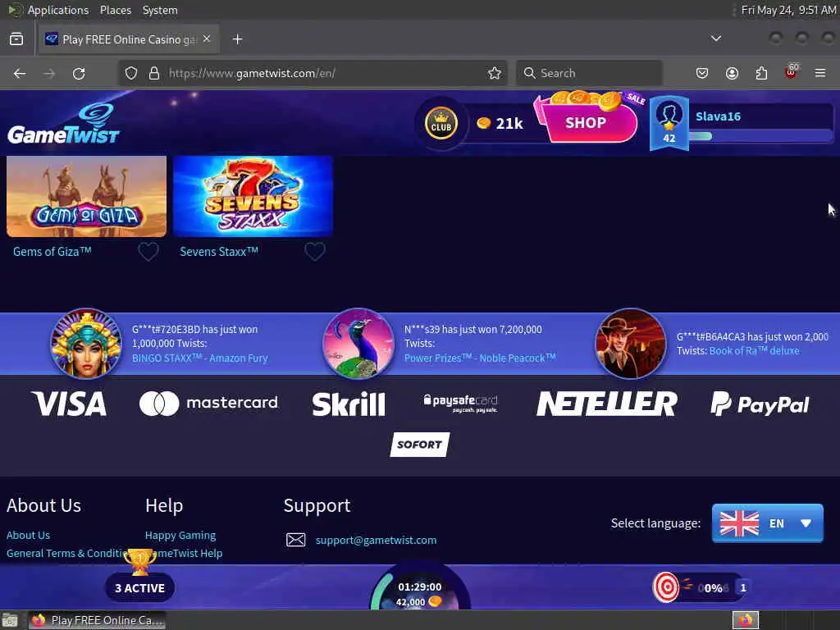Open the Club crown badge
The height and width of the screenshot is (630, 840).
[441, 123]
